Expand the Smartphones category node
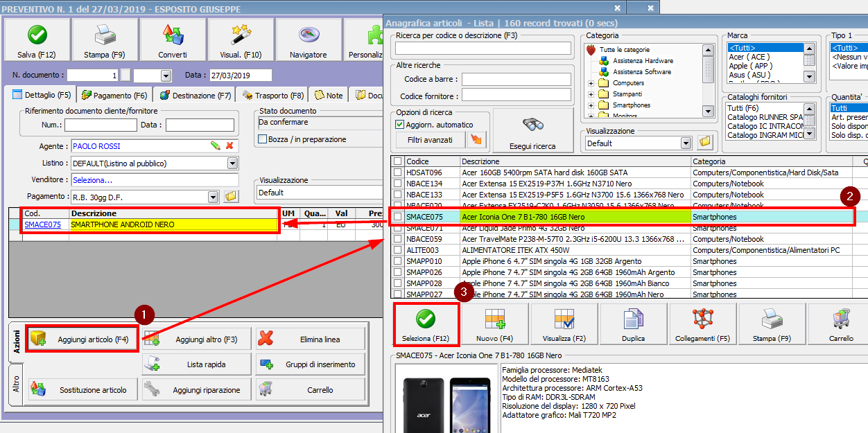 [591, 105]
